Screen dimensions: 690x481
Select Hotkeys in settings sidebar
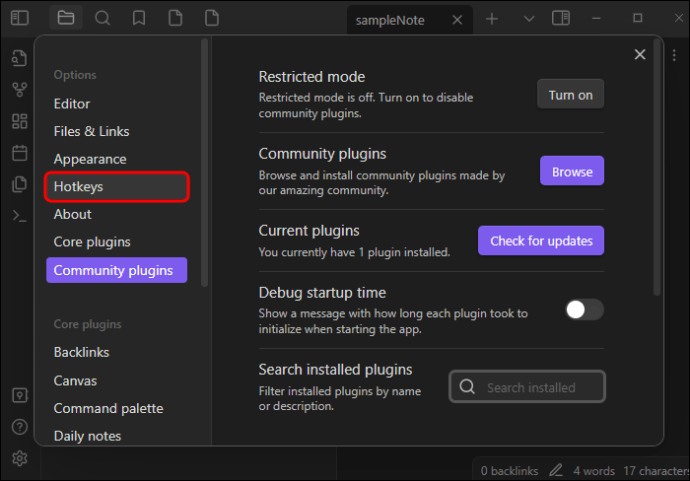point(117,187)
